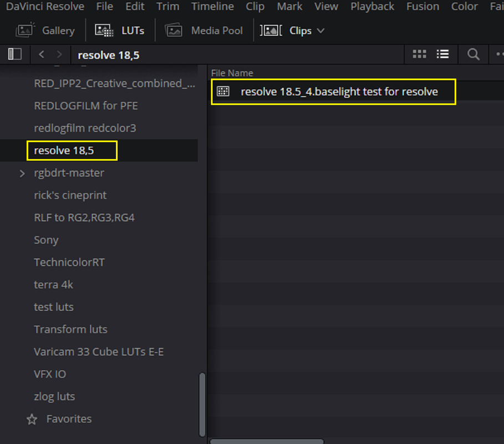
Task: Switch to list view
Action: tap(442, 54)
